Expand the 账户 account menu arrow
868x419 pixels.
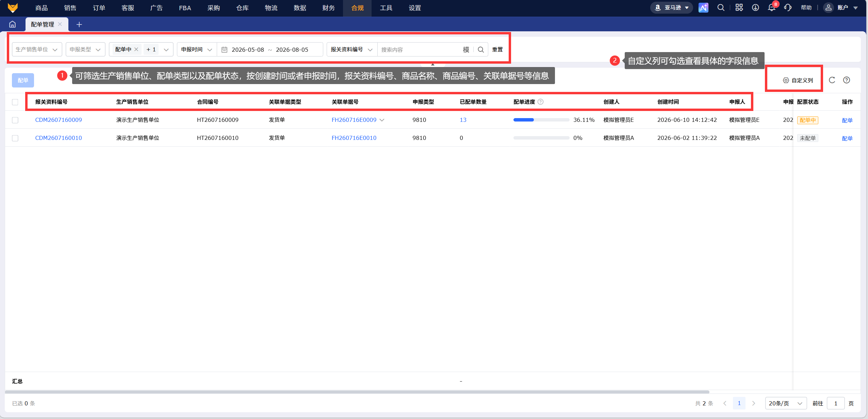(855, 8)
